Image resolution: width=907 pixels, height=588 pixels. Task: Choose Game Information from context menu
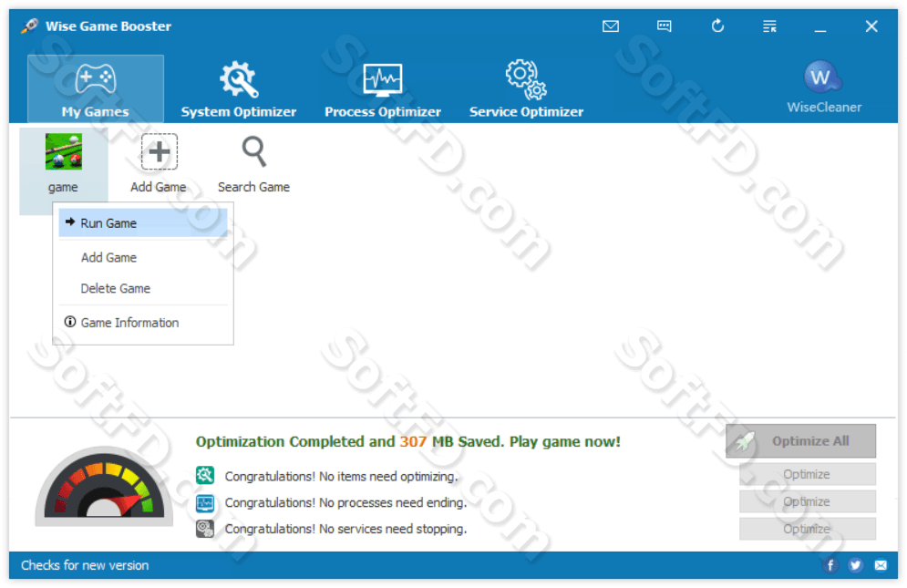tap(143, 323)
